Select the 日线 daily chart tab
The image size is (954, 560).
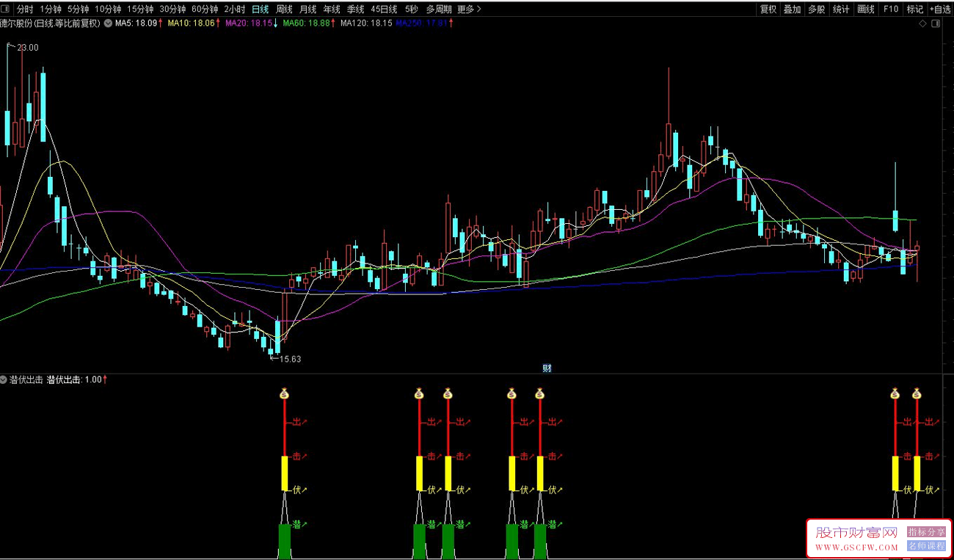pos(261,10)
